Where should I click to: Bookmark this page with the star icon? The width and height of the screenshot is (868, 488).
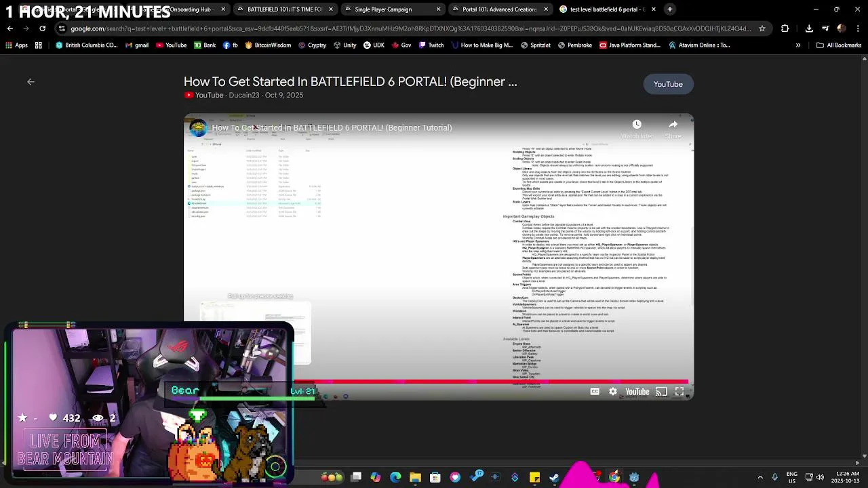click(x=762, y=28)
